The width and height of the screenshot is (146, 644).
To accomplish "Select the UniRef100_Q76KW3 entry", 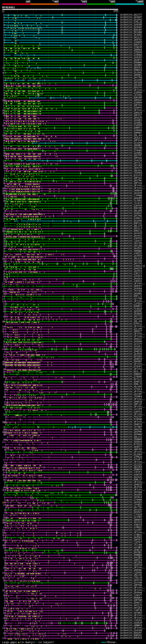I will 131,151.
